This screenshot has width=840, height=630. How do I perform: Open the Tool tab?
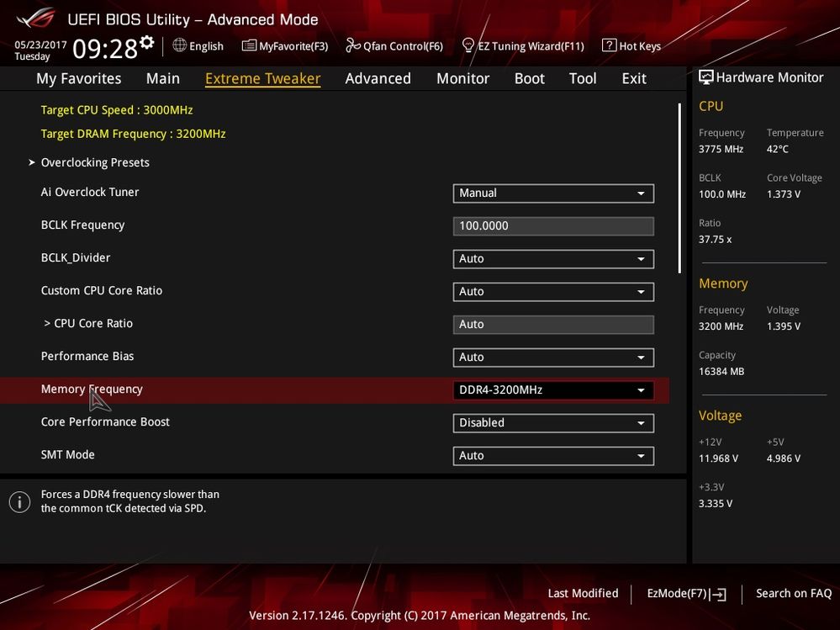point(583,78)
